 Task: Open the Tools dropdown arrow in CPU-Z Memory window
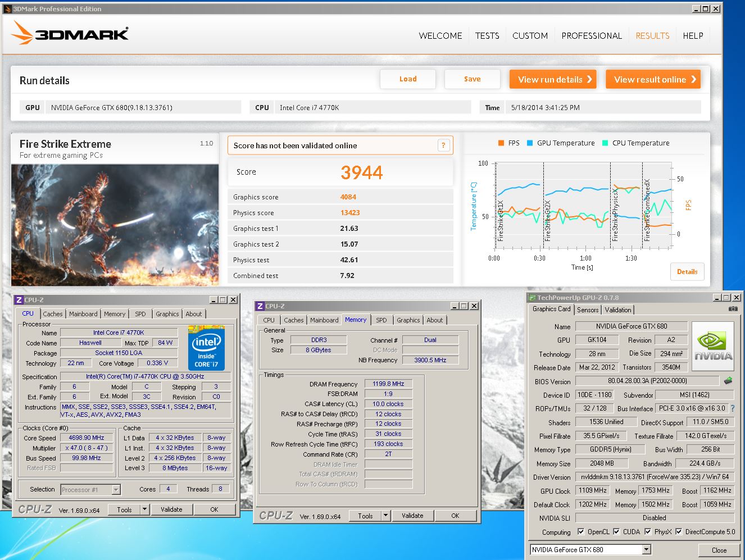pos(385,516)
